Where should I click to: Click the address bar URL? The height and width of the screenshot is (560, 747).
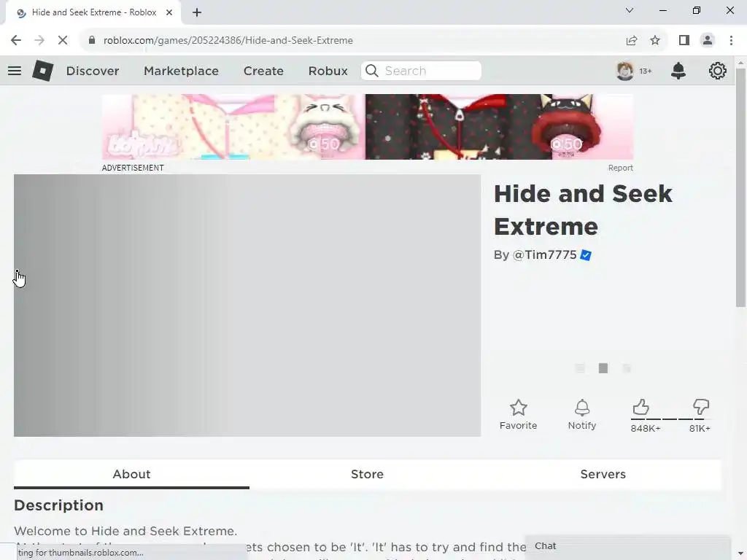coord(228,41)
